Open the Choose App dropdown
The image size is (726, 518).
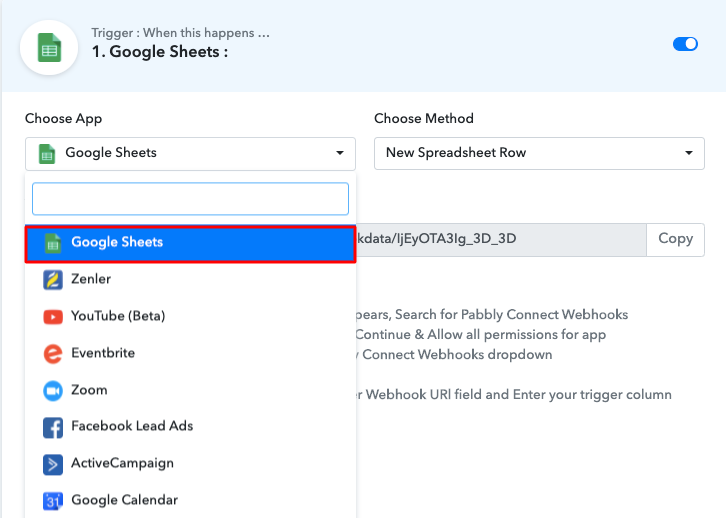[x=190, y=153]
